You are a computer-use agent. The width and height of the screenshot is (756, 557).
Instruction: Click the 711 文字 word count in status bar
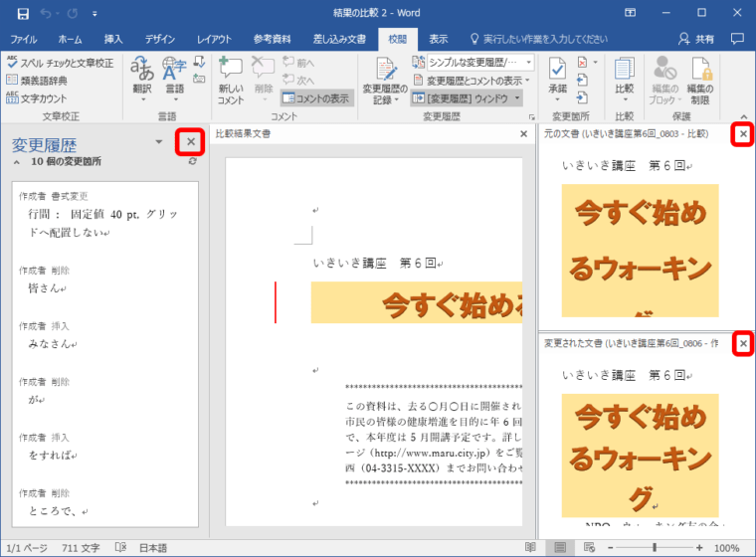(81, 548)
